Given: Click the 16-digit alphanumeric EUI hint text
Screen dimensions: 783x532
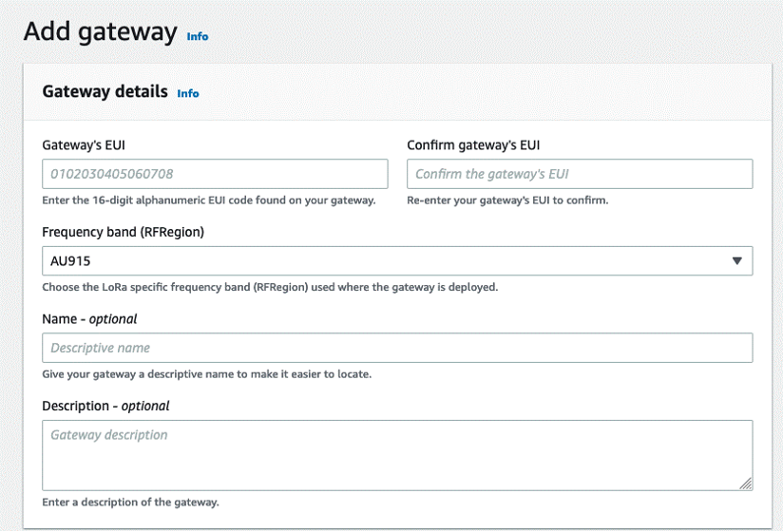Looking at the screenshot, I should [x=209, y=200].
